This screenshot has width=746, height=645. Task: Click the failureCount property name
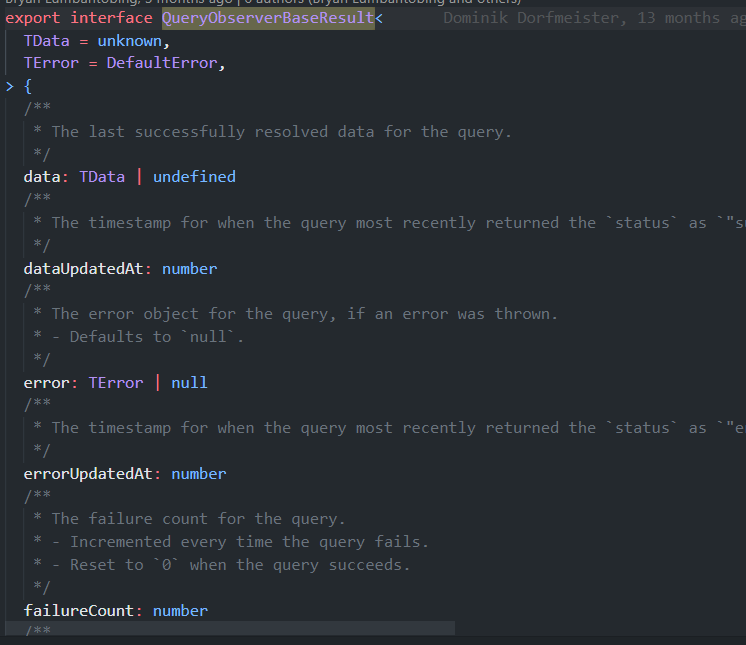click(x=79, y=610)
